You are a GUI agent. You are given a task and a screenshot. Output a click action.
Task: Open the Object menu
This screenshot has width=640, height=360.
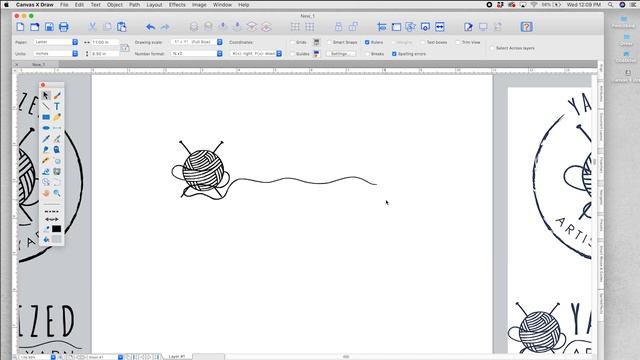[115, 5]
